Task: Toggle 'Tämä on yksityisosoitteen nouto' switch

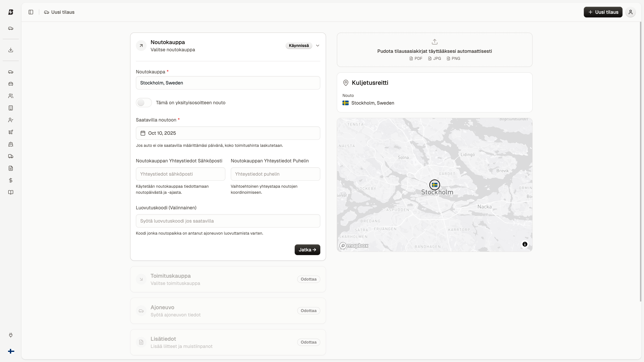Action: tap(144, 102)
